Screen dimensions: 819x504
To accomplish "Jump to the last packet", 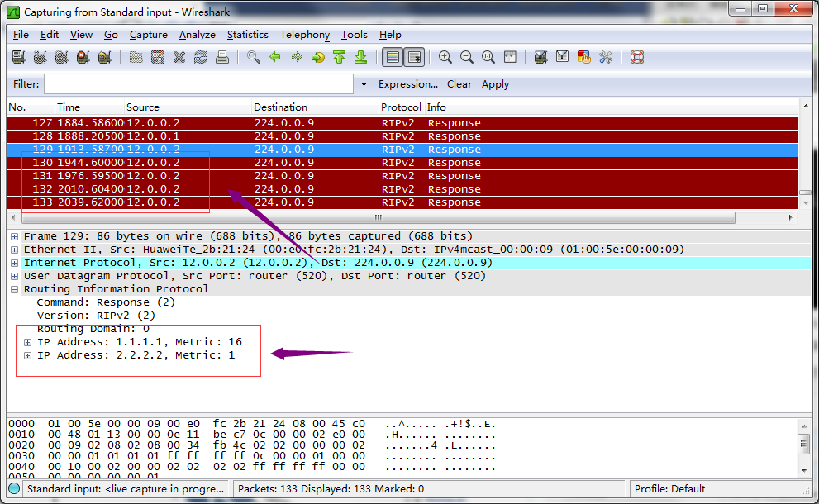I will 361,57.
